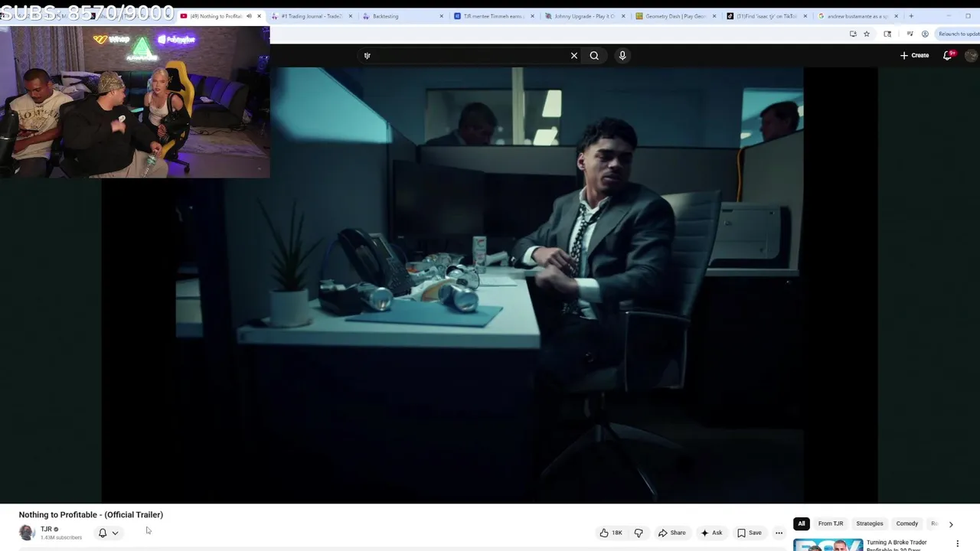This screenshot has width=980, height=551.
Task: Click the install app icon in address bar
Action: pos(853,34)
